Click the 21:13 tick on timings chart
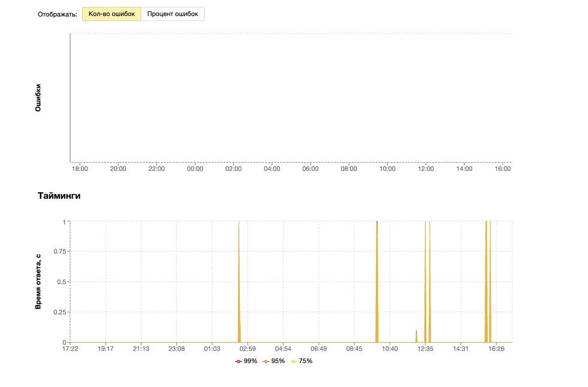Image resolution: width=588 pixels, height=387 pixels. click(141, 349)
